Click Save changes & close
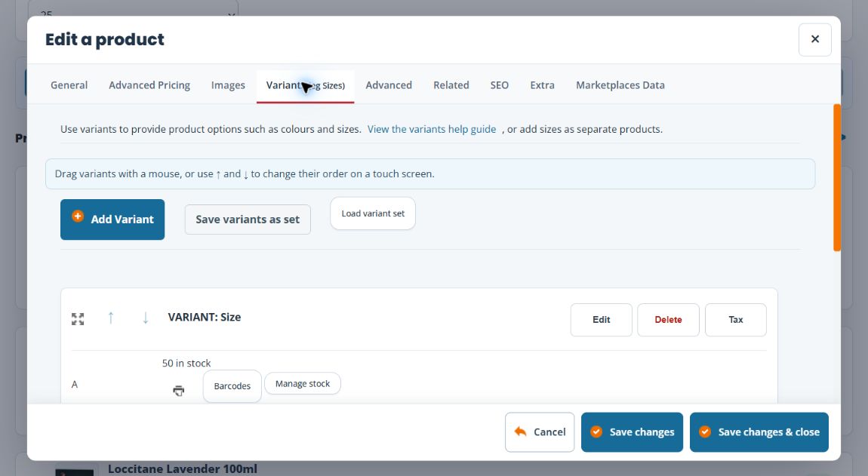Image resolution: width=868 pixels, height=476 pixels. [759, 432]
